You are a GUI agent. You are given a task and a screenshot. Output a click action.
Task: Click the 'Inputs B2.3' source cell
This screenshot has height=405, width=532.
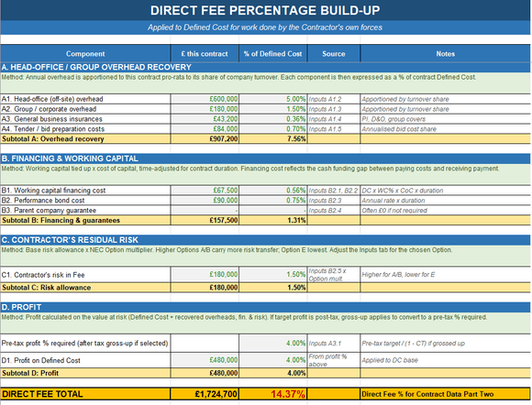[334, 201]
